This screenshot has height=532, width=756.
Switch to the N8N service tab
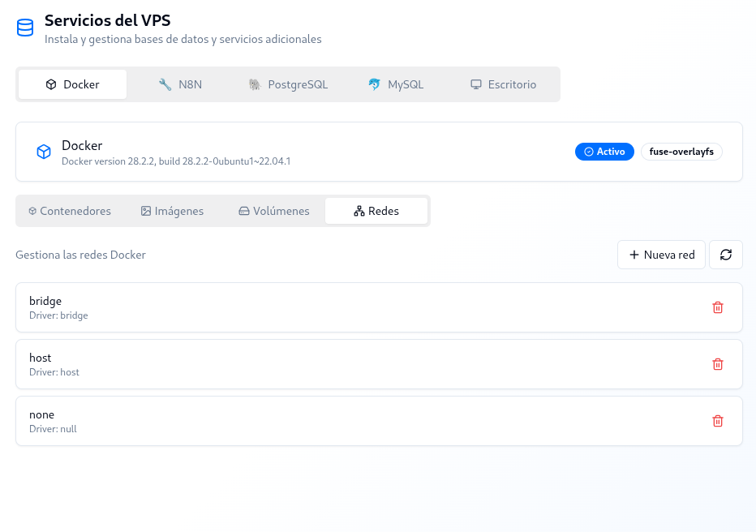(x=180, y=84)
